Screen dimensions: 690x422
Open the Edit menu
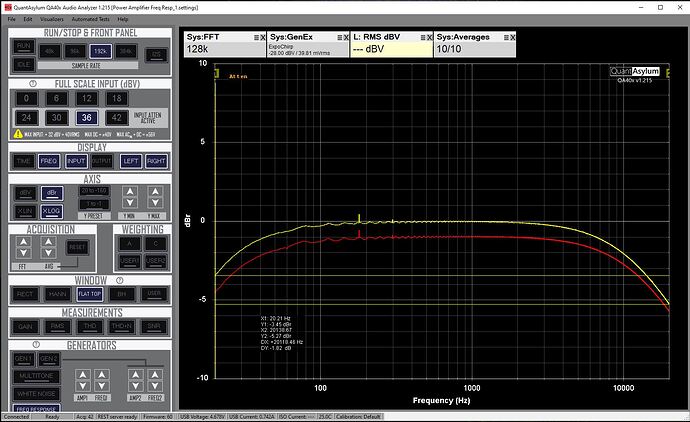(28, 19)
